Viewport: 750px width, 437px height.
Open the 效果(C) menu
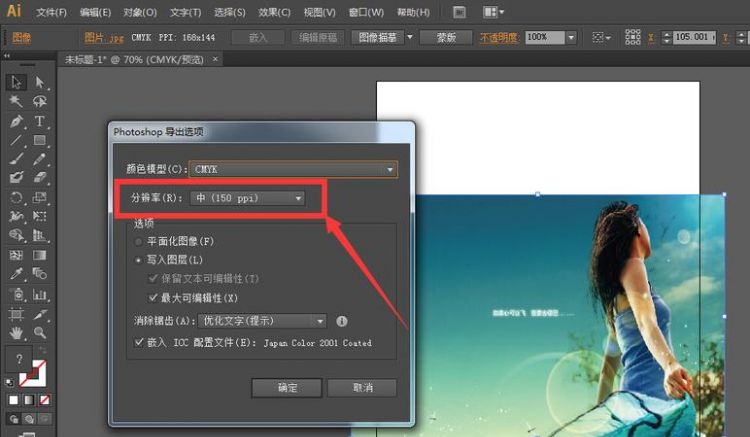275,12
